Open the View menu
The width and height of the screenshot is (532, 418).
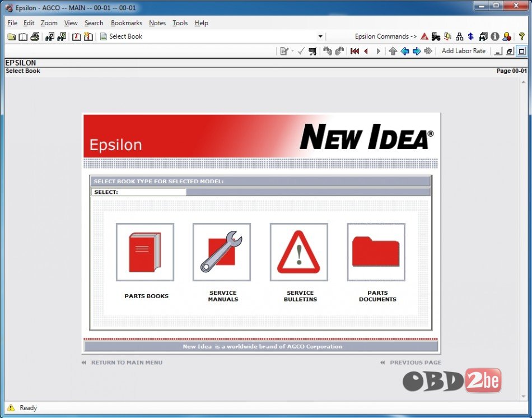click(71, 23)
